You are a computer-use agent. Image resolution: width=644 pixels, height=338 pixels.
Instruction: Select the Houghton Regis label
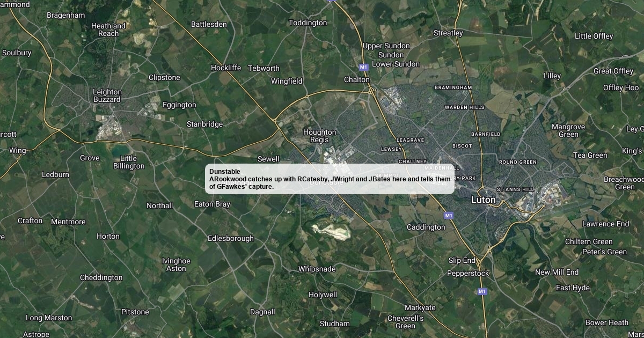click(x=320, y=136)
